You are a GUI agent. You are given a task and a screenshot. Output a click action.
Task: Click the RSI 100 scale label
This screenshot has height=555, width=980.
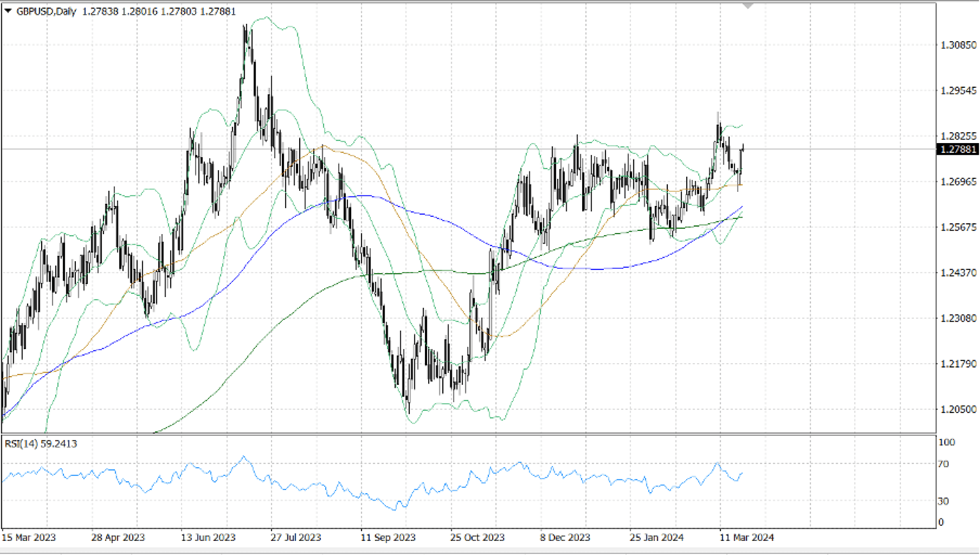click(x=947, y=443)
